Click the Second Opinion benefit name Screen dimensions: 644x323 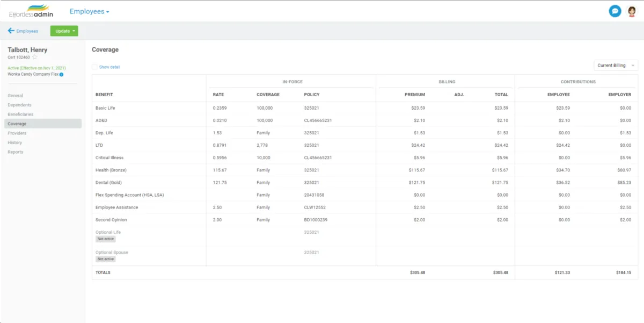(111, 220)
